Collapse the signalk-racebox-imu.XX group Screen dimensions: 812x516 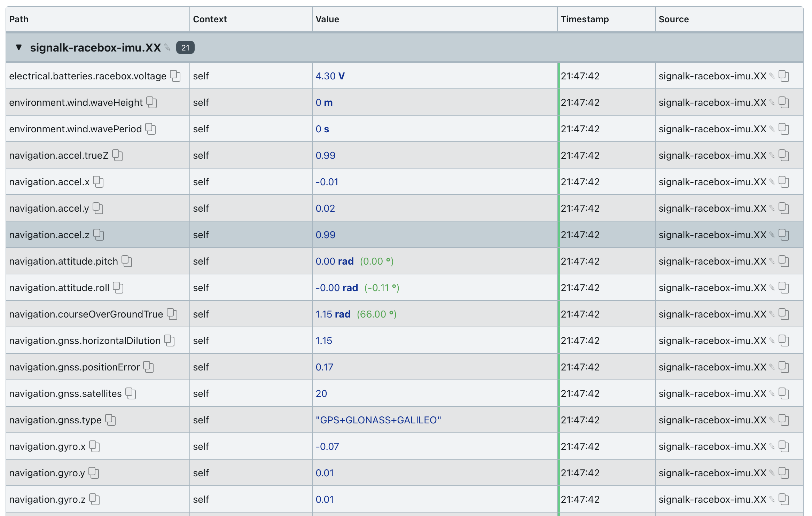click(x=19, y=47)
